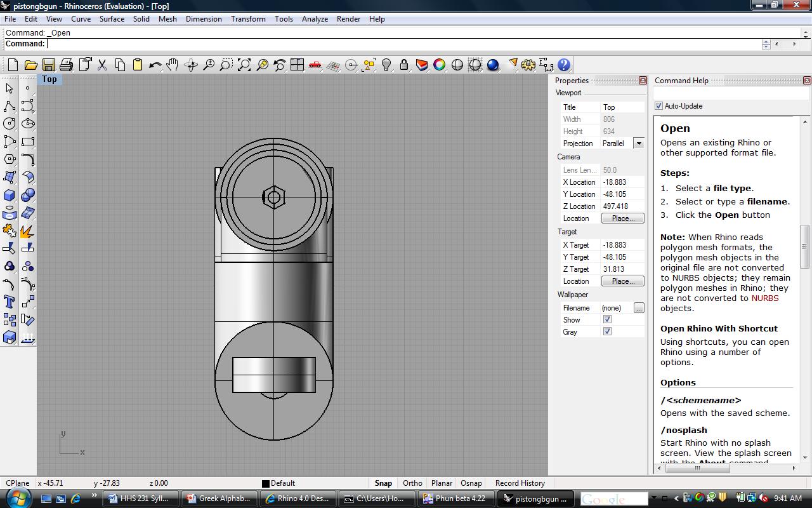Click the Default layer color swatch
Screen dimensions: 812x508
point(266,483)
